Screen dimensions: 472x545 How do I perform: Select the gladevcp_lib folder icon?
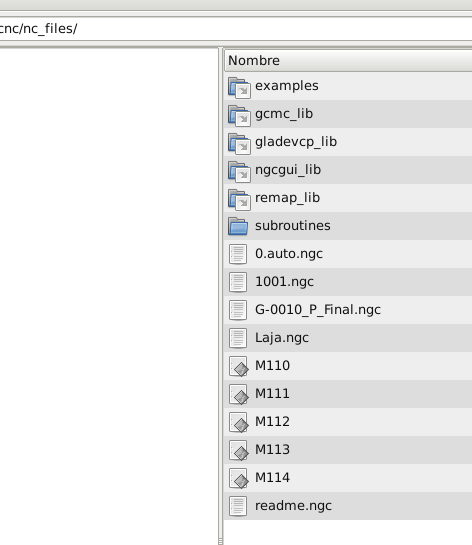coord(239,144)
